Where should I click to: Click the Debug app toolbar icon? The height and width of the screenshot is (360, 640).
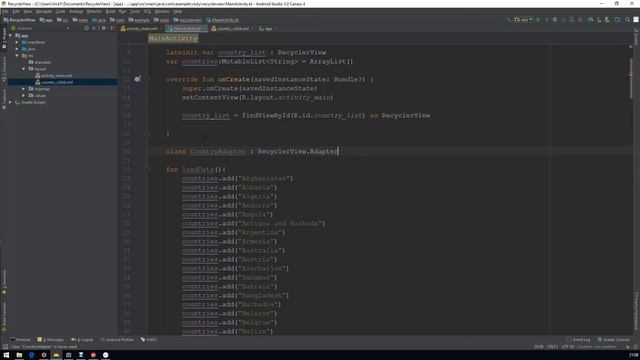tap(555, 20)
